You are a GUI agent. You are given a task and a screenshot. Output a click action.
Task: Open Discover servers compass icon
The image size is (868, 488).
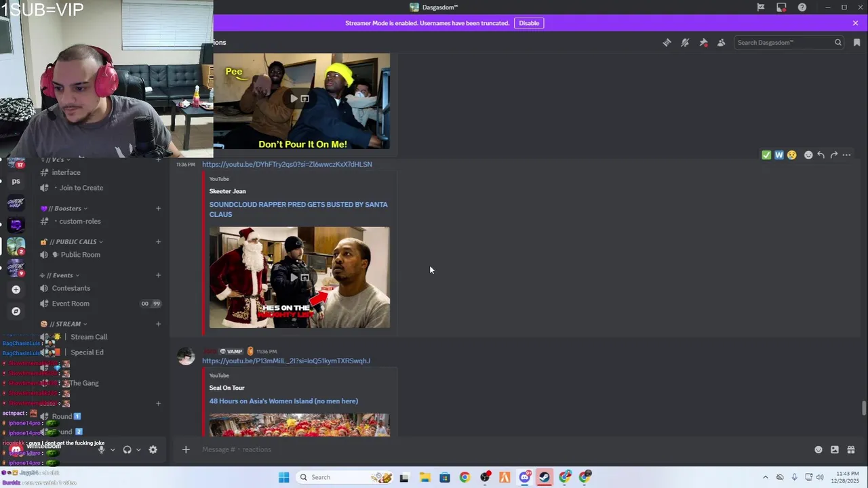pyautogui.click(x=16, y=311)
